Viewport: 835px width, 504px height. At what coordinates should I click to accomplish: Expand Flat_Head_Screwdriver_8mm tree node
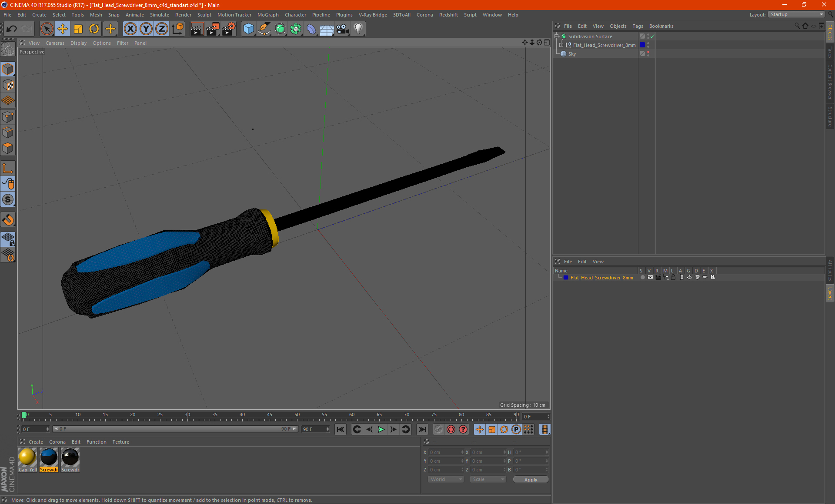pos(561,45)
